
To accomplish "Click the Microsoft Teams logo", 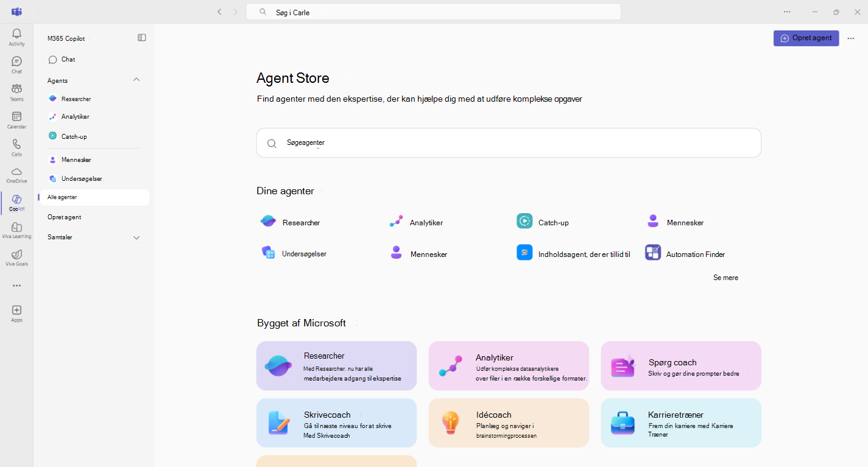I will click(x=17, y=12).
